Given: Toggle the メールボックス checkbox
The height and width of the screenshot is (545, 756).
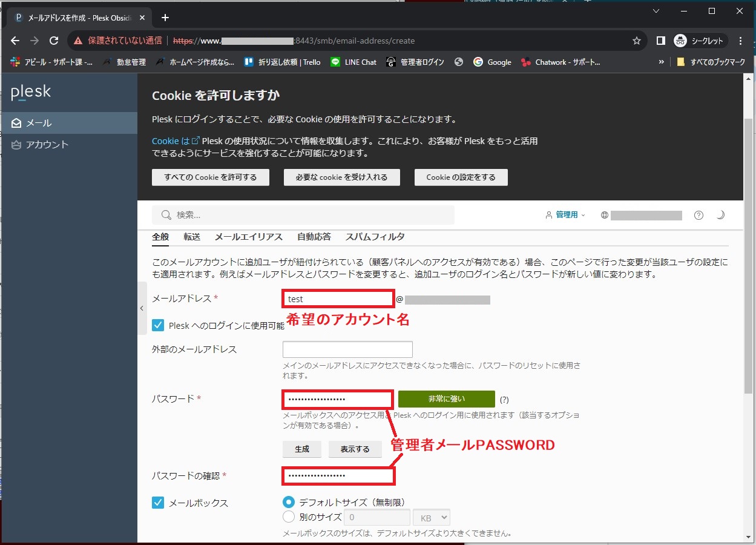Looking at the screenshot, I should (x=158, y=503).
